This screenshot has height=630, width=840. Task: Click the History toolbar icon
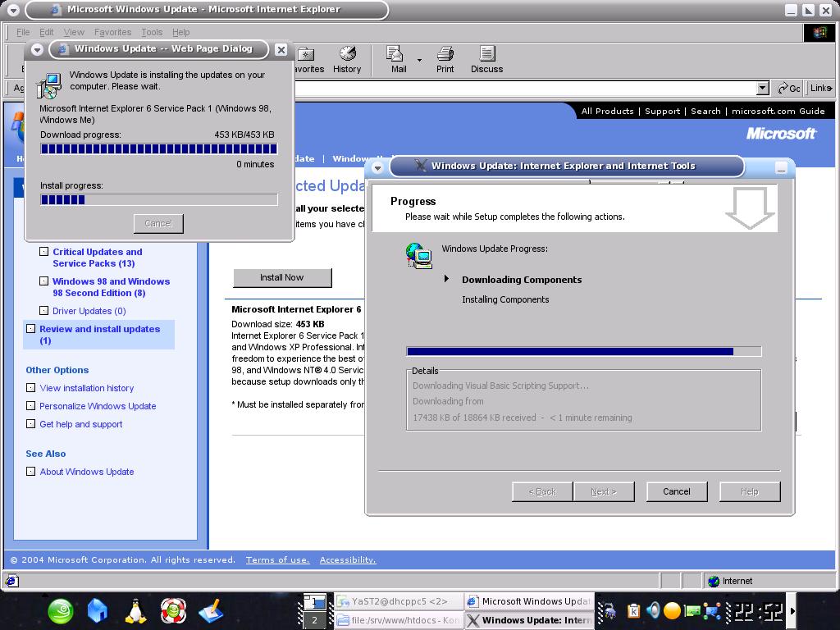click(x=347, y=53)
